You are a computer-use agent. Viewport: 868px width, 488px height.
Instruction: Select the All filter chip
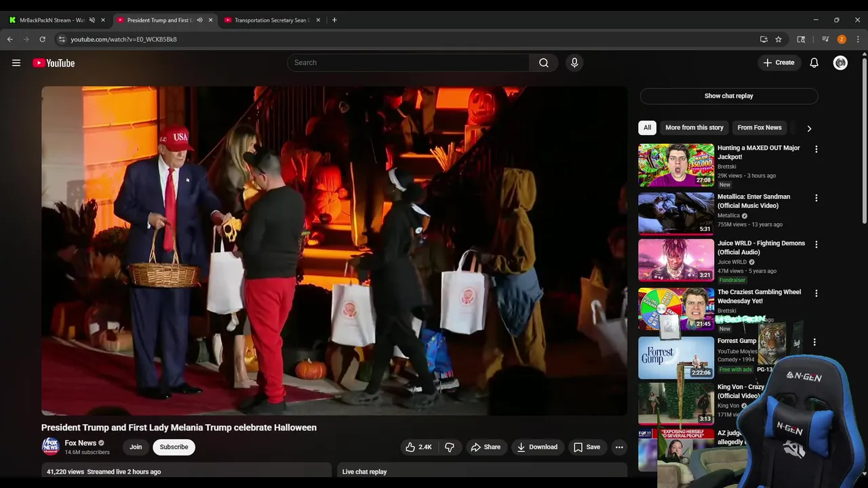pos(648,127)
